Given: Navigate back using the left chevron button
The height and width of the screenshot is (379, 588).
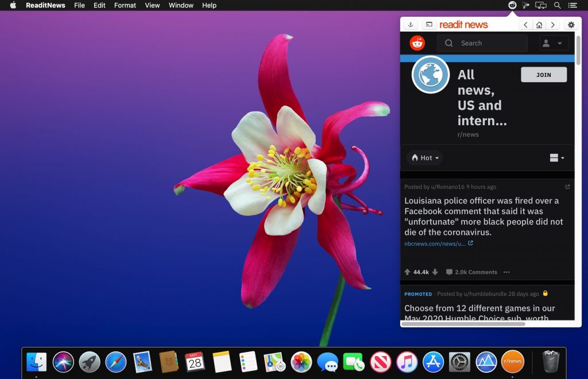Looking at the screenshot, I should [x=524, y=25].
